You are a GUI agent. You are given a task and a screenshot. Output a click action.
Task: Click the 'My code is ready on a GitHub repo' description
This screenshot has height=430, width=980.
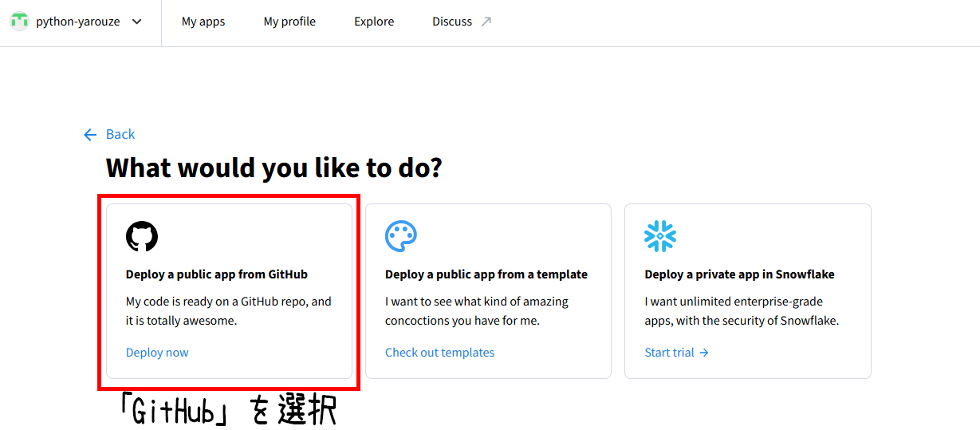pos(229,311)
